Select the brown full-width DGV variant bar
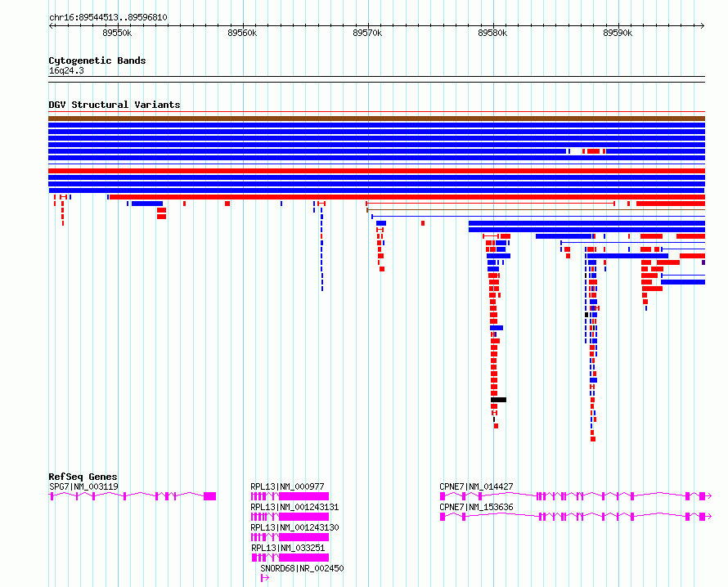This screenshot has height=587, width=728. [x=376, y=119]
